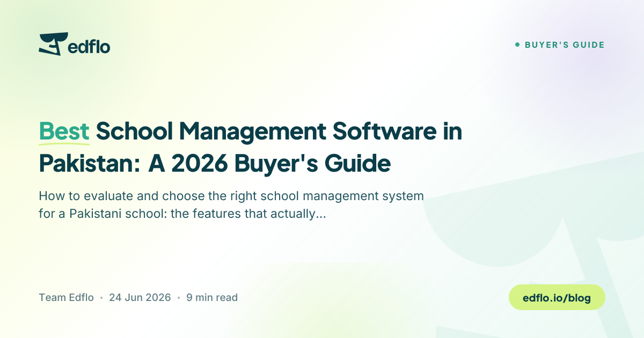
Task: Click the green dot before BUYER'S GUIDE
Action: 517,45
